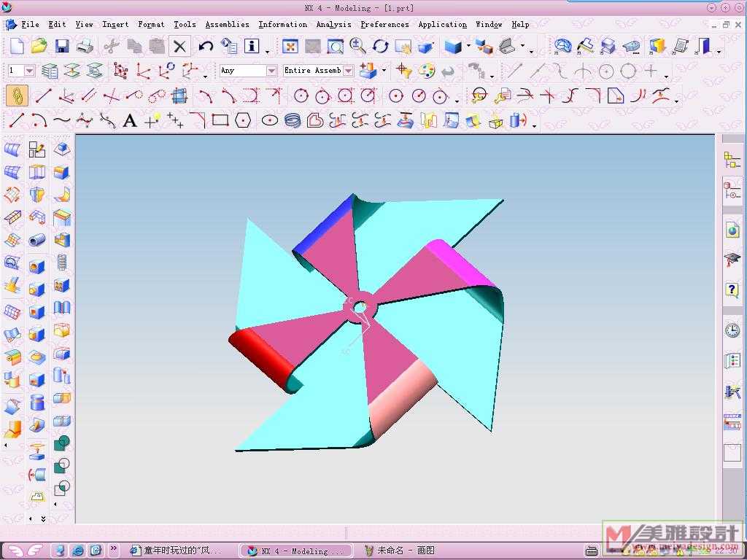
Task: Select the Rectangle curve tool
Action: coord(220,120)
